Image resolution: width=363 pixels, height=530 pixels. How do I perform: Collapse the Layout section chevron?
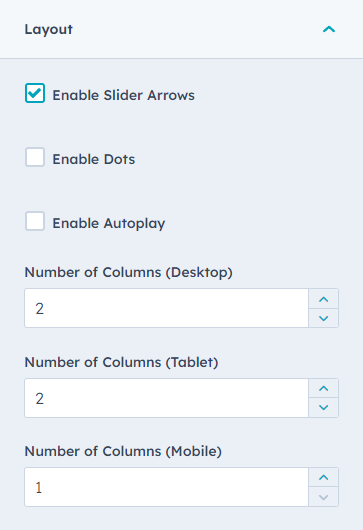pyautogui.click(x=329, y=29)
